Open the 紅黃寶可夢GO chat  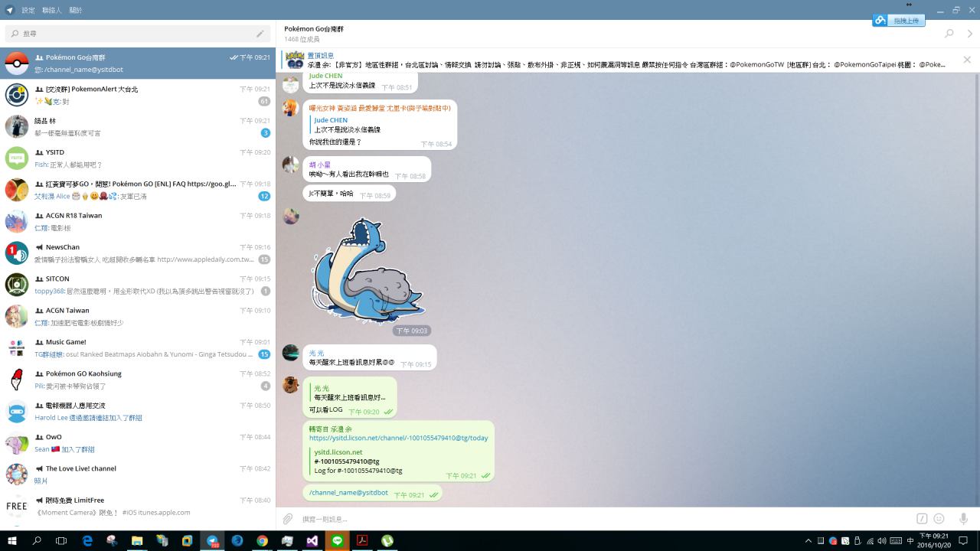tap(138, 190)
